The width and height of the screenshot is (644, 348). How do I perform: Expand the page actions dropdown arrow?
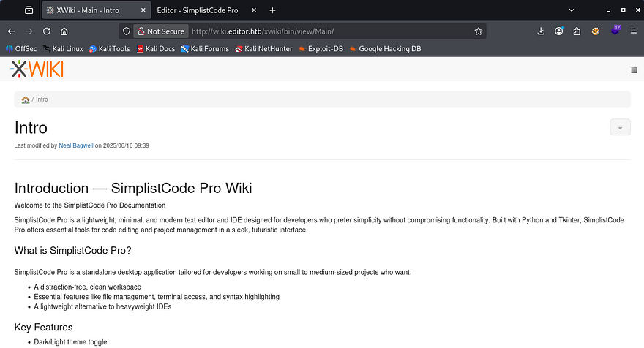click(620, 127)
